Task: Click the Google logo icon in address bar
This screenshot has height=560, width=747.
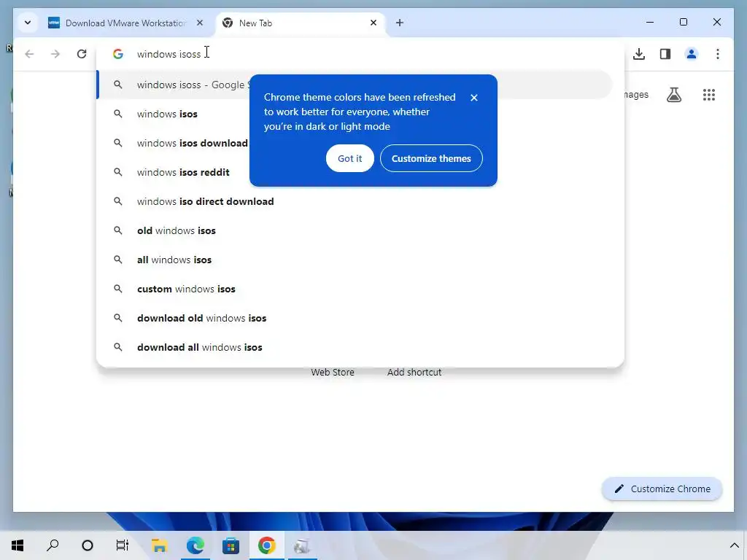Action: (x=117, y=54)
